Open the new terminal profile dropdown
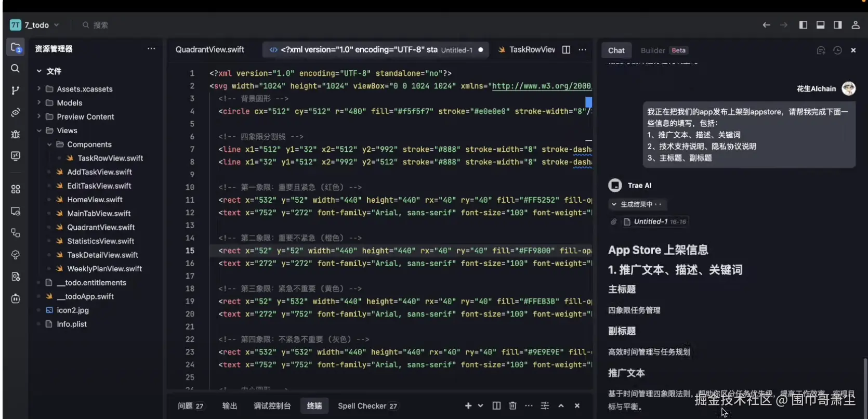Image resolution: width=868 pixels, height=419 pixels. click(x=480, y=405)
